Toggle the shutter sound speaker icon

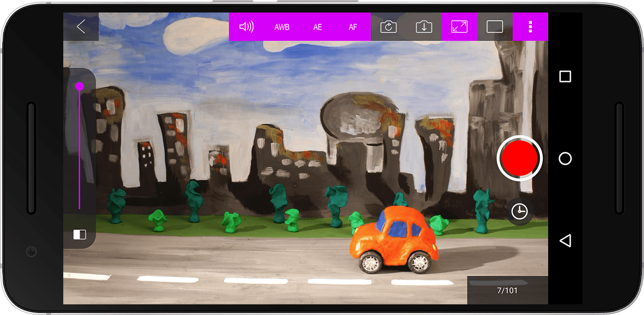coord(247,27)
